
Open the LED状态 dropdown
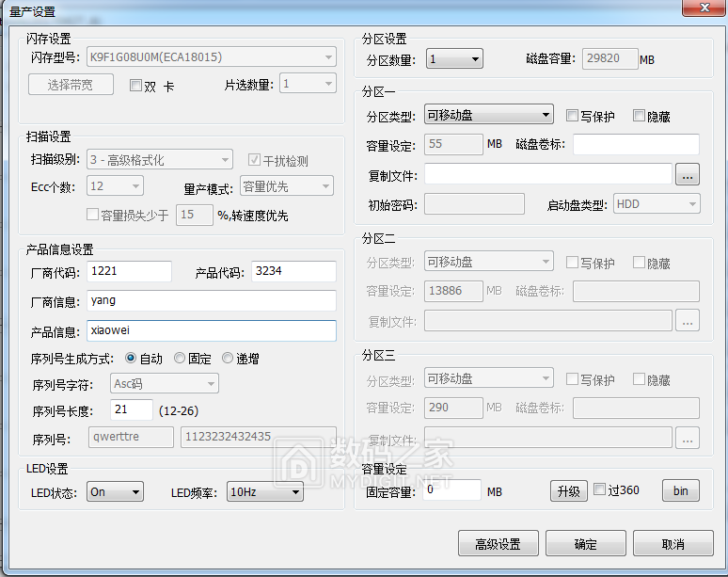point(115,491)
